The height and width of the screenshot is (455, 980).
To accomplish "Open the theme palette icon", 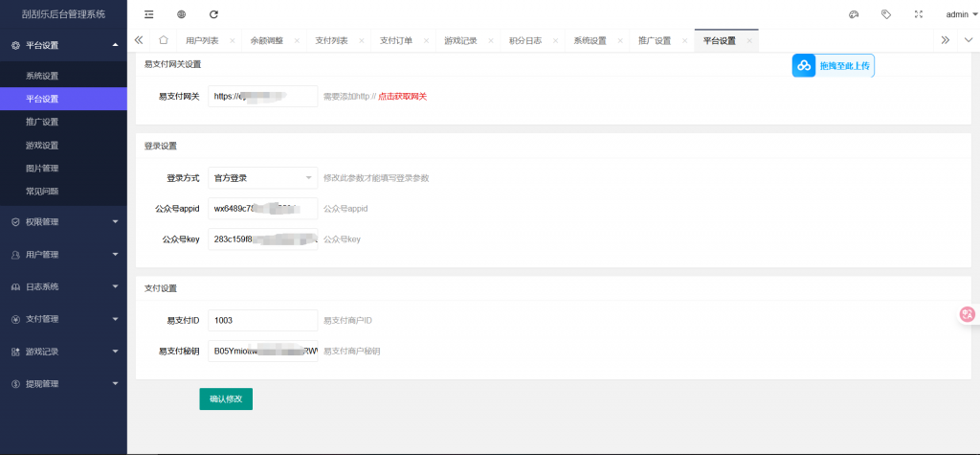I will (x=854, y=13).
